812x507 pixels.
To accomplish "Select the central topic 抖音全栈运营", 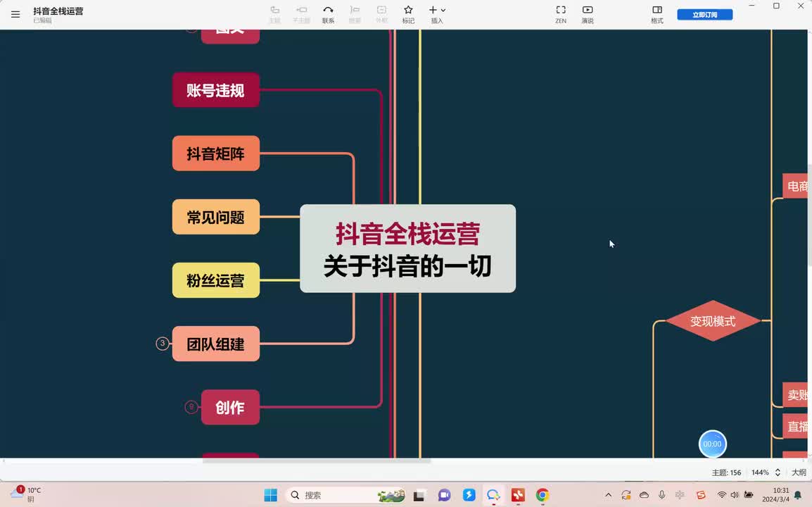I will 408,249.
